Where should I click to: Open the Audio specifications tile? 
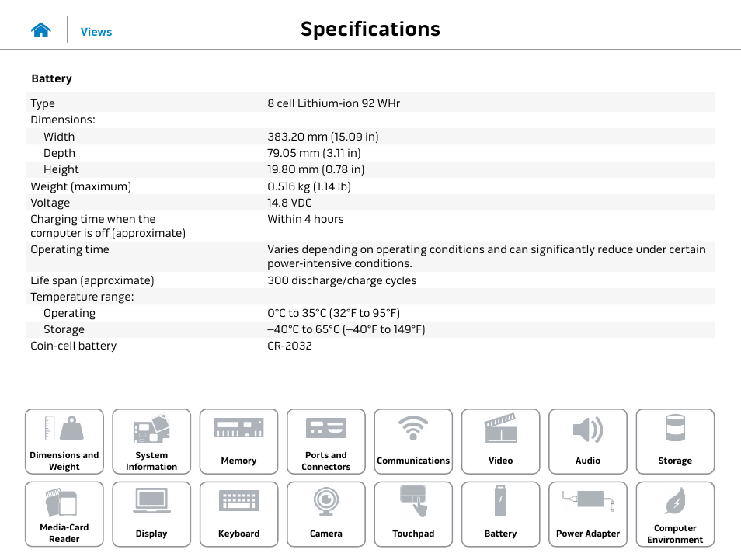(x=588, y=441)
